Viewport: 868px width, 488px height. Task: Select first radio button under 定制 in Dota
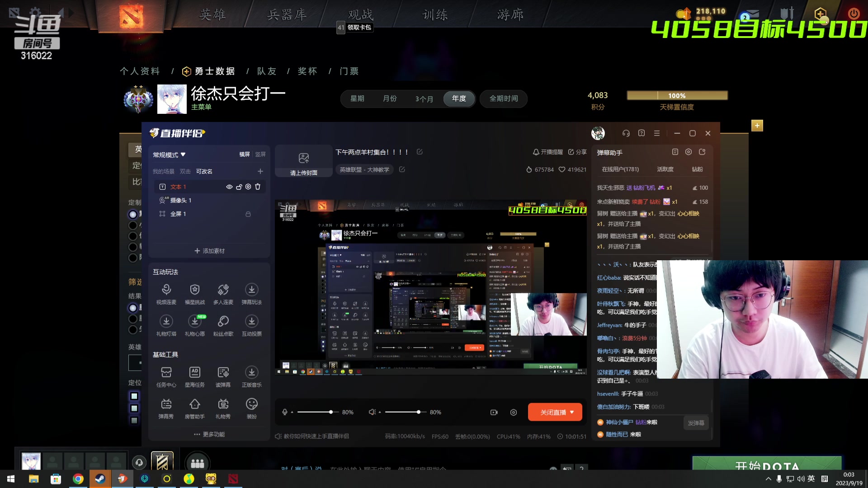tap(133, 214)
